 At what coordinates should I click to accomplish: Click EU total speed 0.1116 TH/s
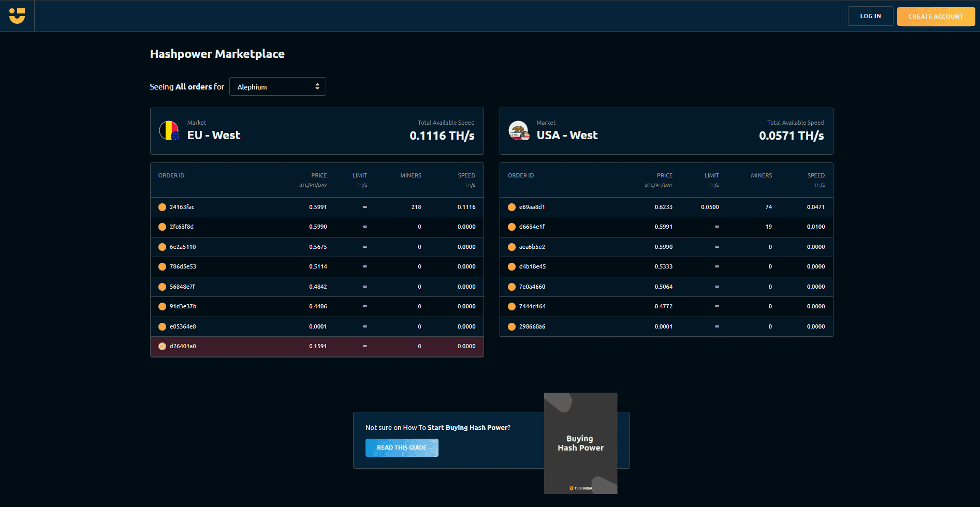(x=442, y=136)
